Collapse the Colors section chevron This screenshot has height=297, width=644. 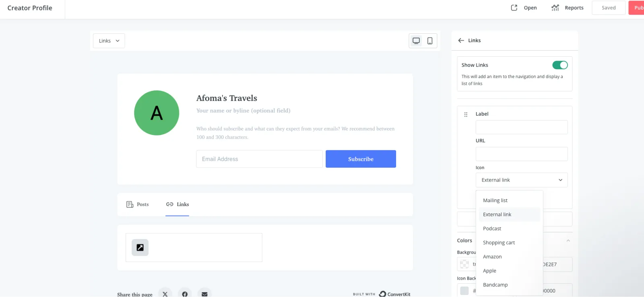click(x=568, y=241)
